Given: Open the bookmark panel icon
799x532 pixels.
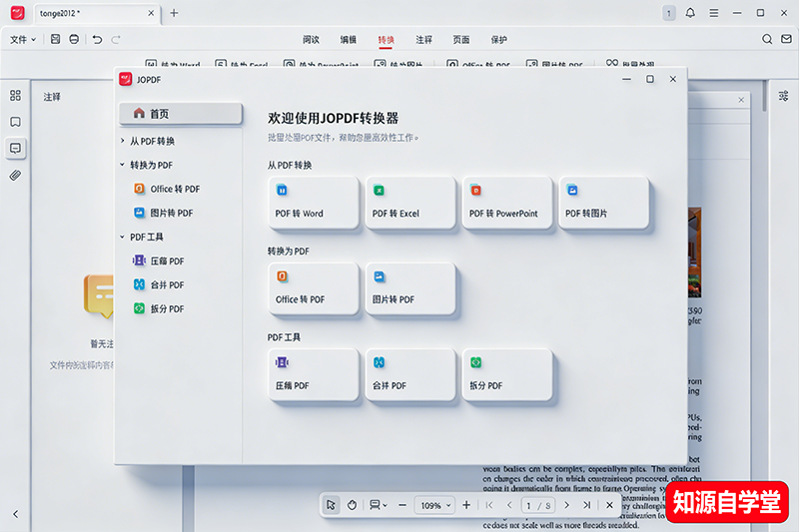Looking at the screenshot, I should [x=15, y=122].
